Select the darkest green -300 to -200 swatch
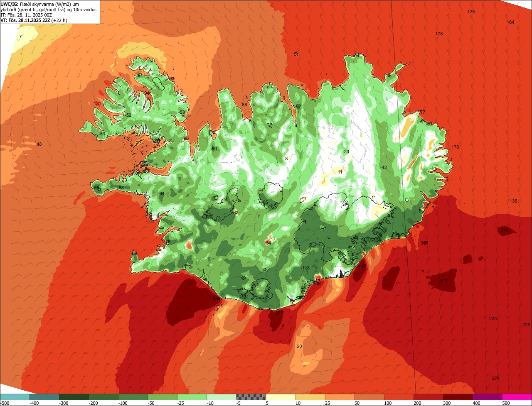The image size is (532, 406). click(74, 397)
